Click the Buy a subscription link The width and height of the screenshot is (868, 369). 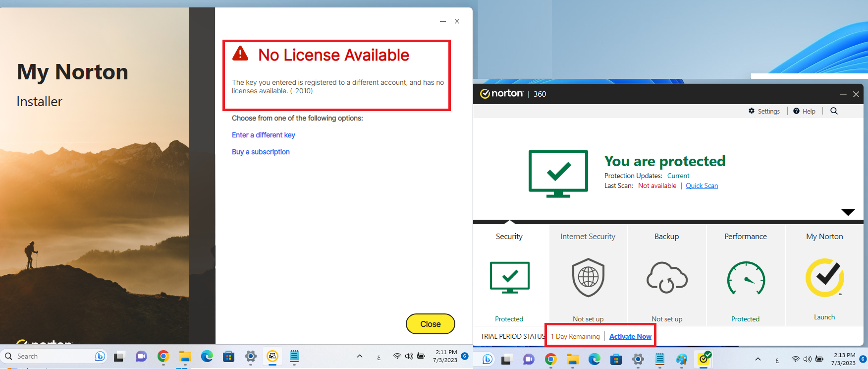[261, 152]
